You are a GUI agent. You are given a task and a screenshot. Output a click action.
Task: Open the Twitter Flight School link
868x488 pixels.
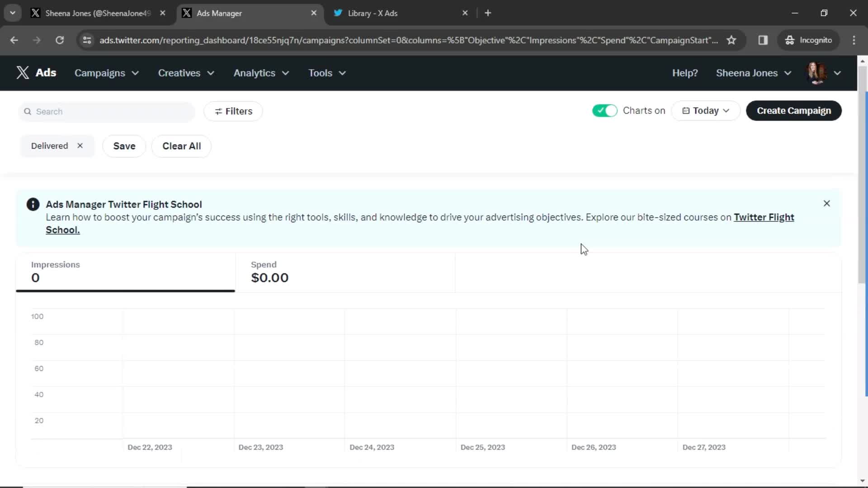tap(764, 217)
